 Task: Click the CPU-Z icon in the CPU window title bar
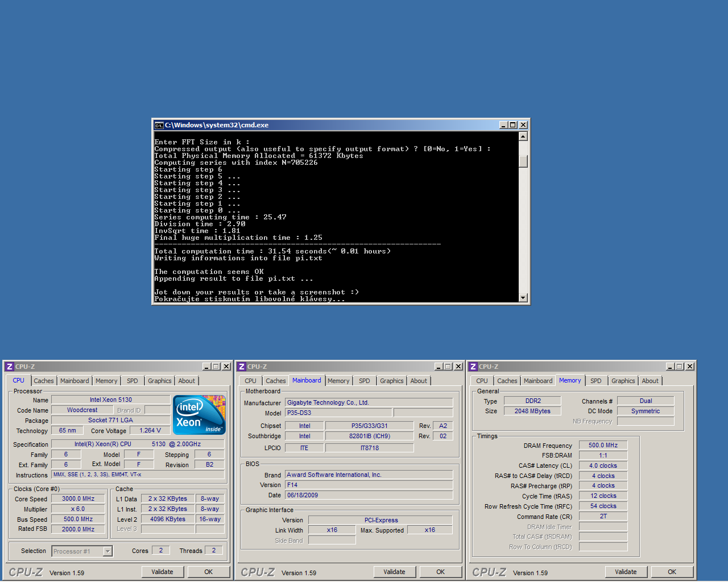[10, 367]
